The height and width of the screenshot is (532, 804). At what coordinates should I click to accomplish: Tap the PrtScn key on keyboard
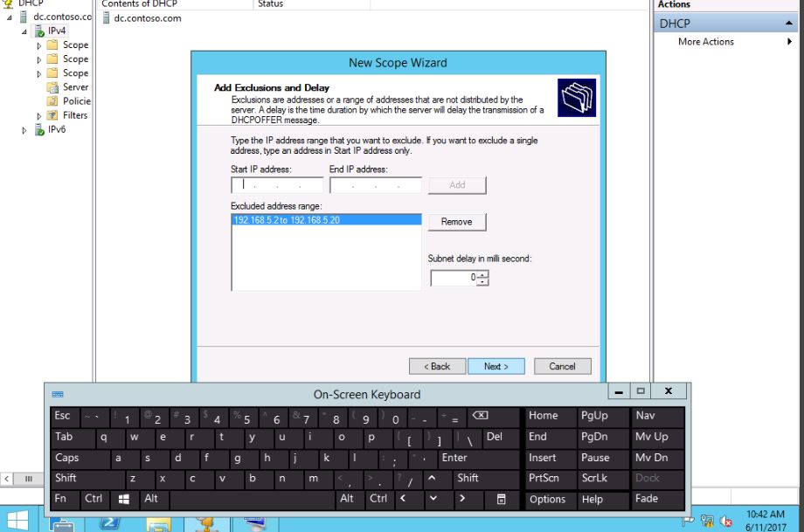pyautogui.click(x=551, y=478)
